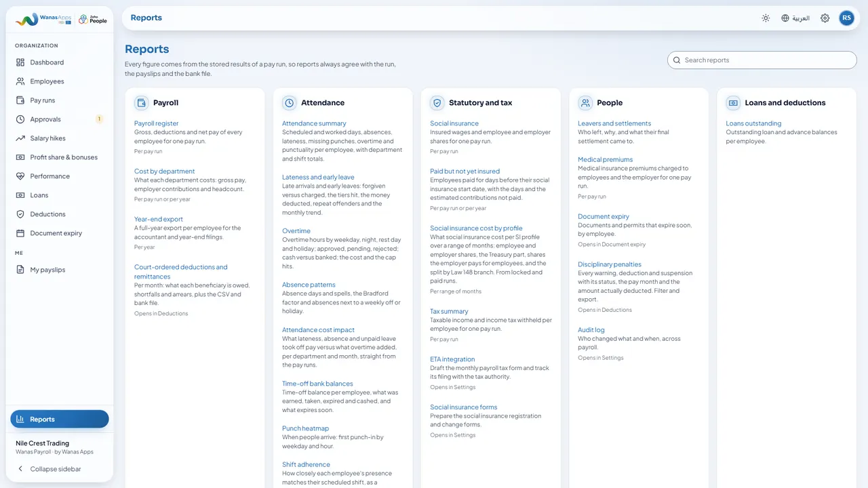The image size is (868, 488).
Task: Open the Audit log link
Action: click(591, 330)
